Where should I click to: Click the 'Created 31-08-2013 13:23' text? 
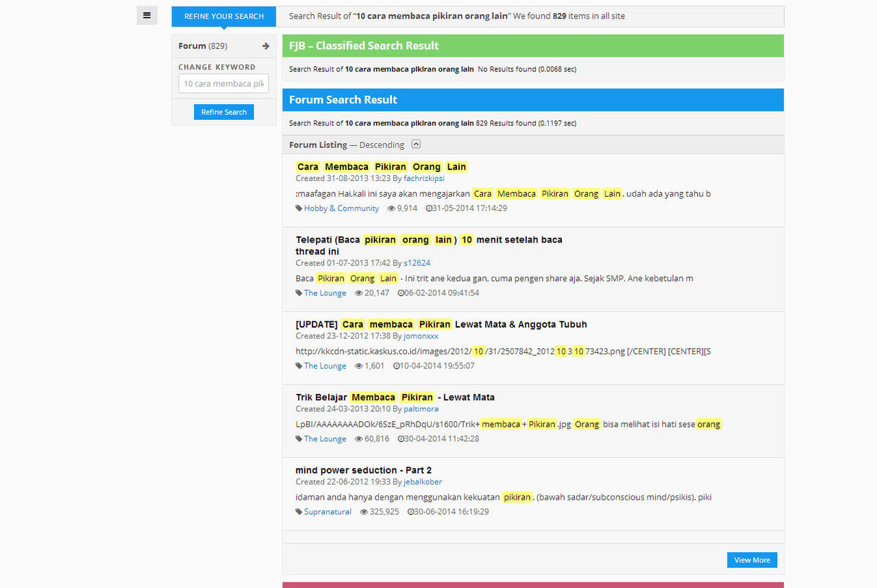[x=343, y=178]
